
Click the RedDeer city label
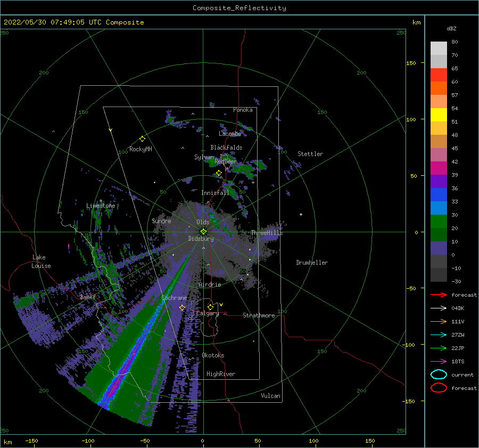226,161
